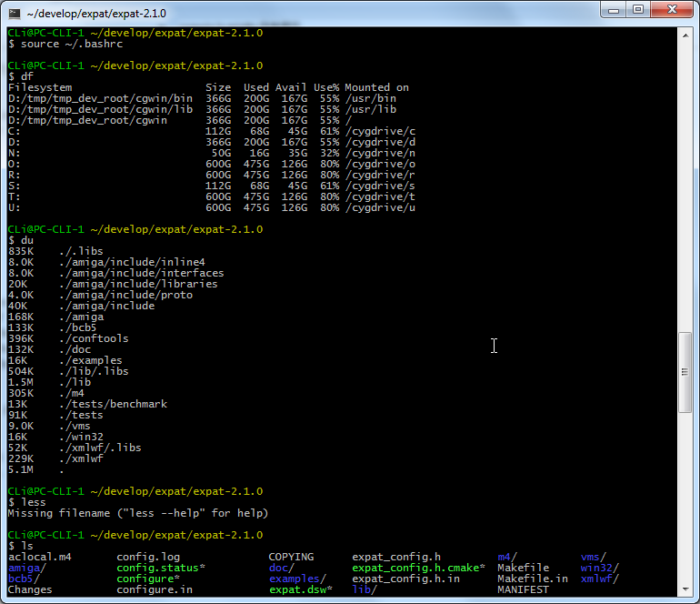Click 'D:/tmp/tmp_dev_root/cgwin/bin' filesystem entry

100,98
